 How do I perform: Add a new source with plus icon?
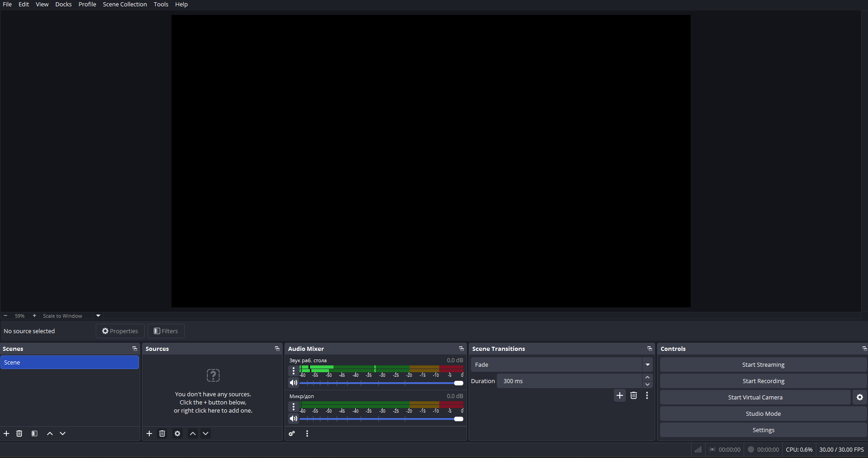point(149,433)
